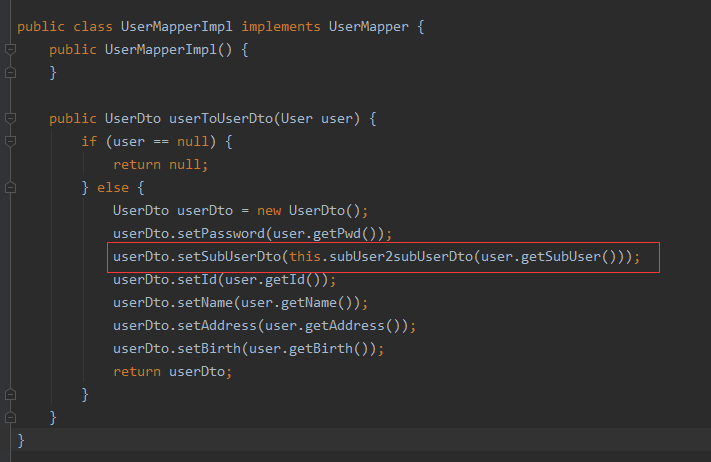
Task: Click the getSubUser() call
Action: [570, 257]
